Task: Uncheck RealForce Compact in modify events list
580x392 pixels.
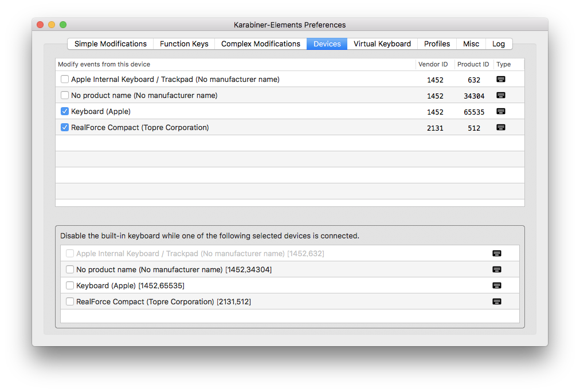Action: point(65,127)
